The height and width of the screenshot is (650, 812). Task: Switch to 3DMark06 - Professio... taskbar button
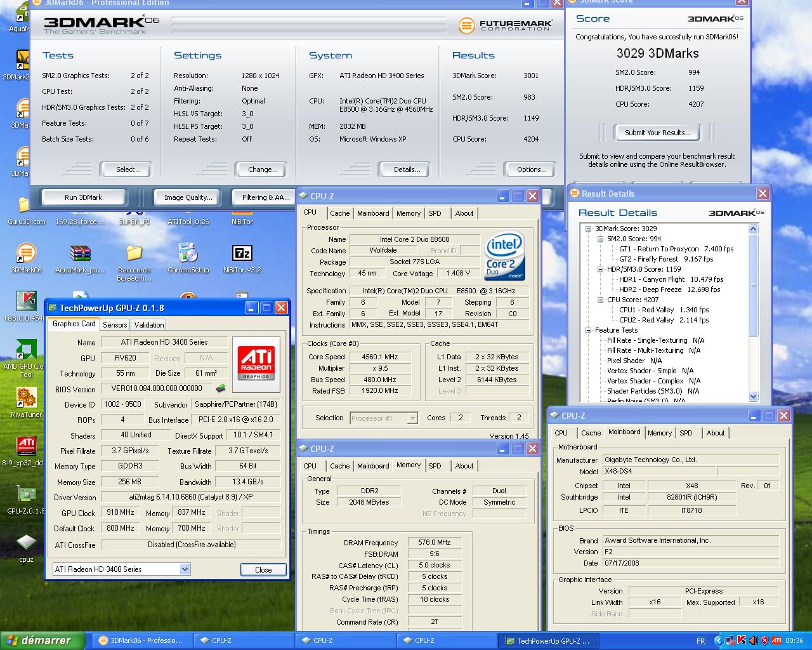click(142, 640)
